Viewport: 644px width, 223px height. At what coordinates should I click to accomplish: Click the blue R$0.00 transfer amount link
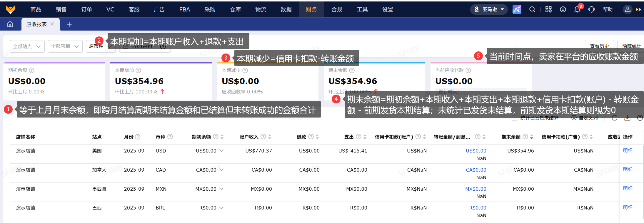[478, 208]
